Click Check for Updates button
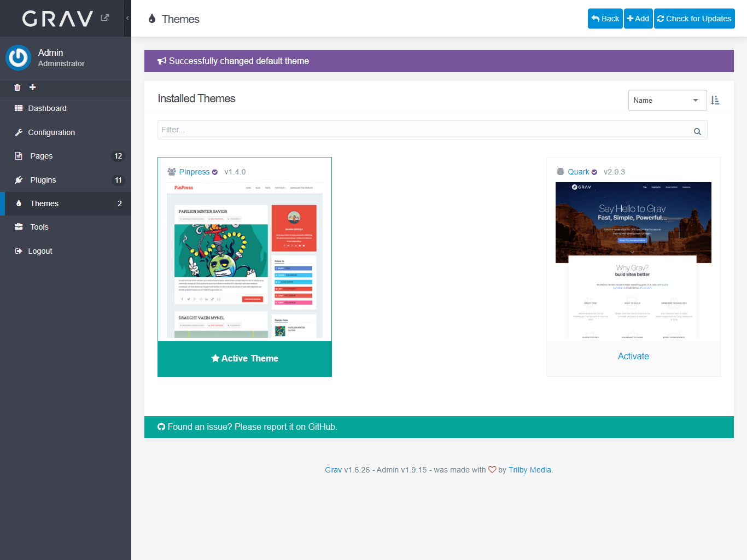 (x=694, y=19)
